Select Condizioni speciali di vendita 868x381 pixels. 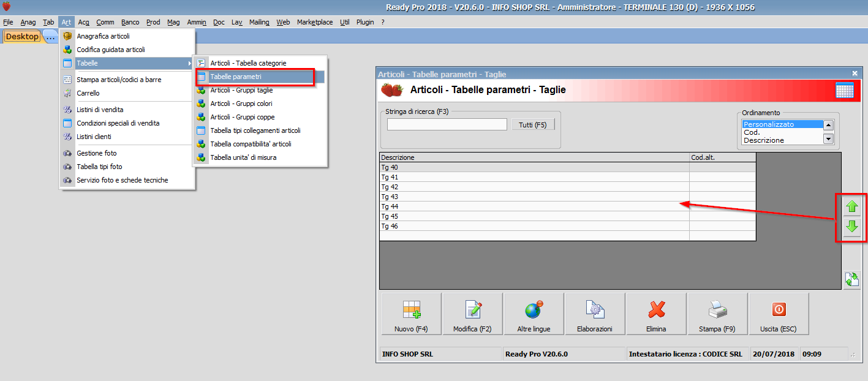[x=127, y=123]
